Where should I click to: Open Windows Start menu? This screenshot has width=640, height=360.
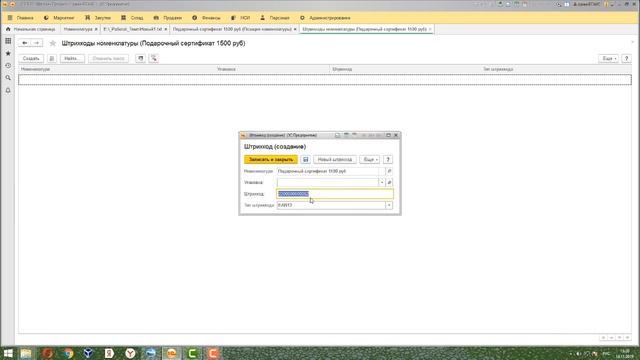tap(8, 353)
